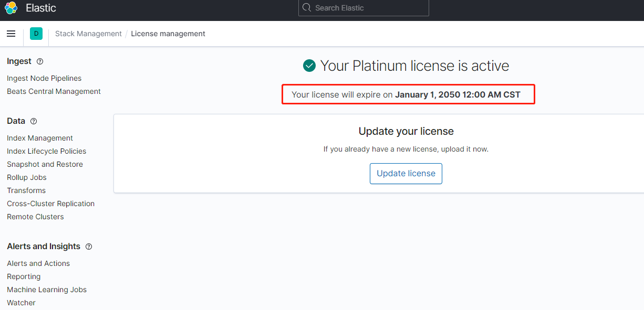Go to Stack Management breadcrumb
This screenshot has height=310, width=644.
pos(88,34)
